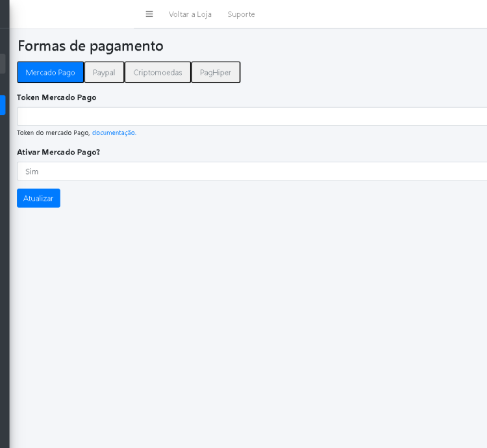The height and width of the screenshot is (448, 487).
Task: Click the blank navbar area left of the hamburger
Action: pos(71,14)
